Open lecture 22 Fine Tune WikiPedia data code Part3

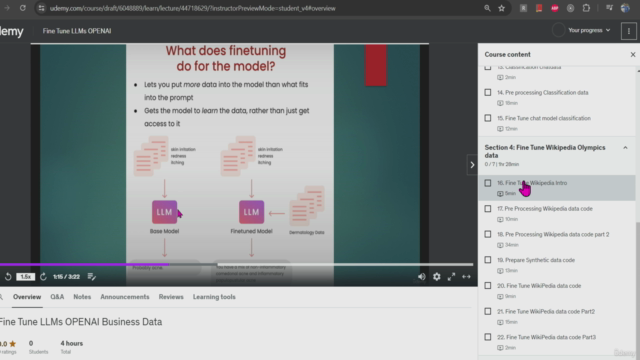(546, 337)
